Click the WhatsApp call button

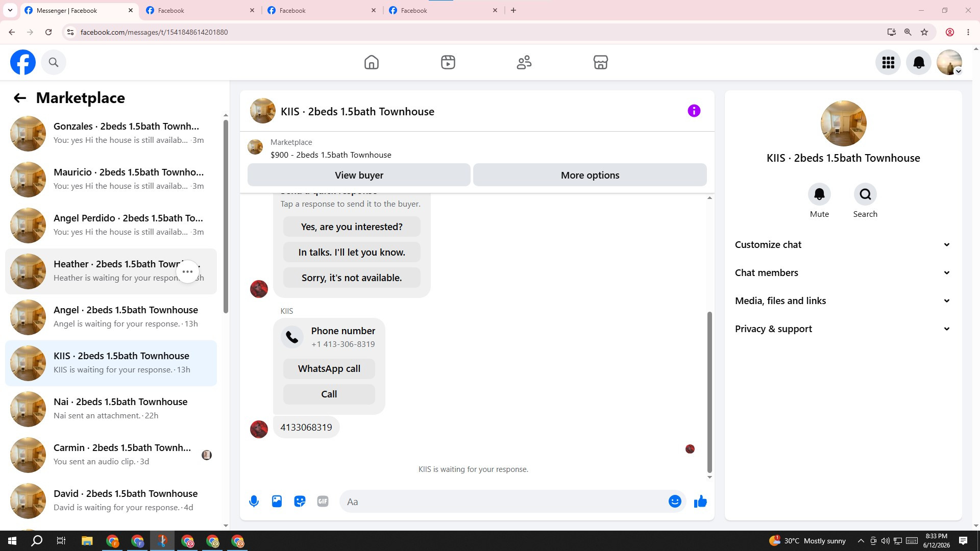(x=329, y=369)
